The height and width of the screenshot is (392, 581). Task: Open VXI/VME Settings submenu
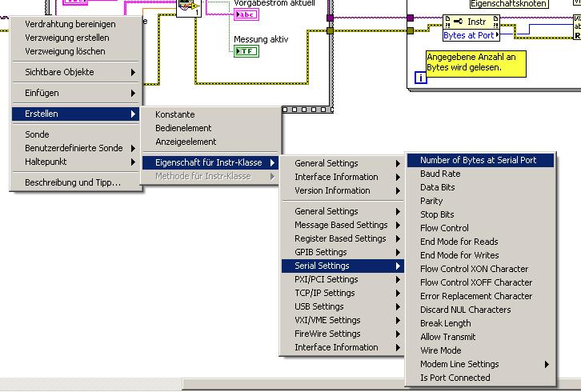tap(343, 320)
